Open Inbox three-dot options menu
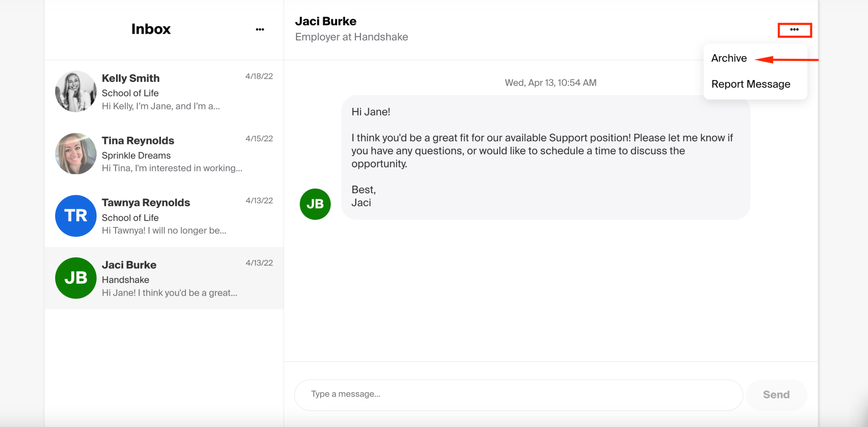 [x=260, y=30]
